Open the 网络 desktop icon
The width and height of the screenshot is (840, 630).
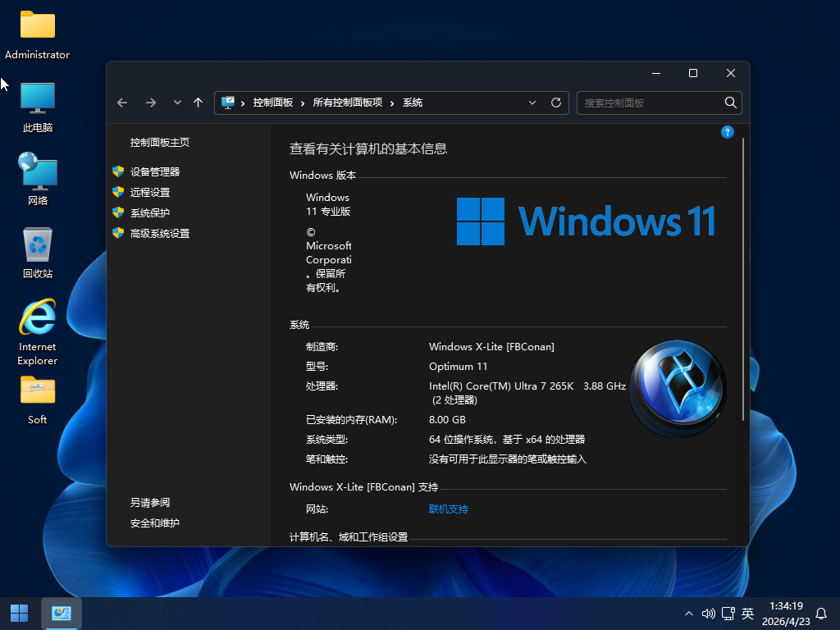click(x=38, y=180)
